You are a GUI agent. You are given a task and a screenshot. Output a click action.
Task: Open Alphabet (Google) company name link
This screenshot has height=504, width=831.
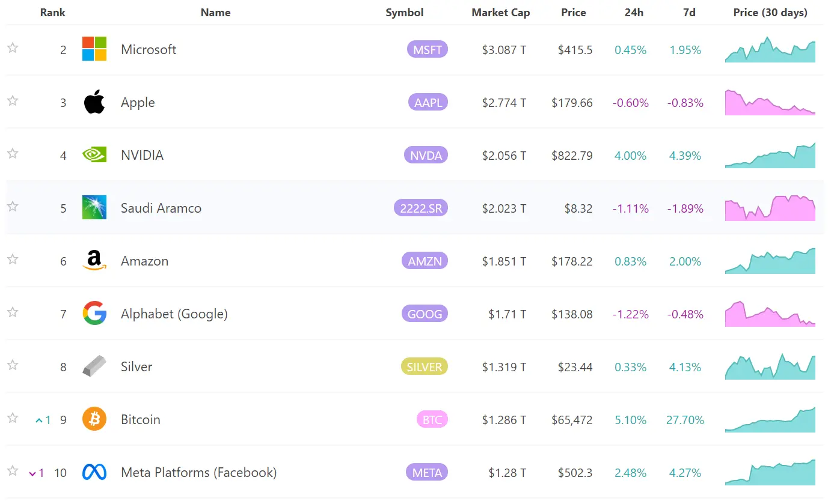coord(174,313)
